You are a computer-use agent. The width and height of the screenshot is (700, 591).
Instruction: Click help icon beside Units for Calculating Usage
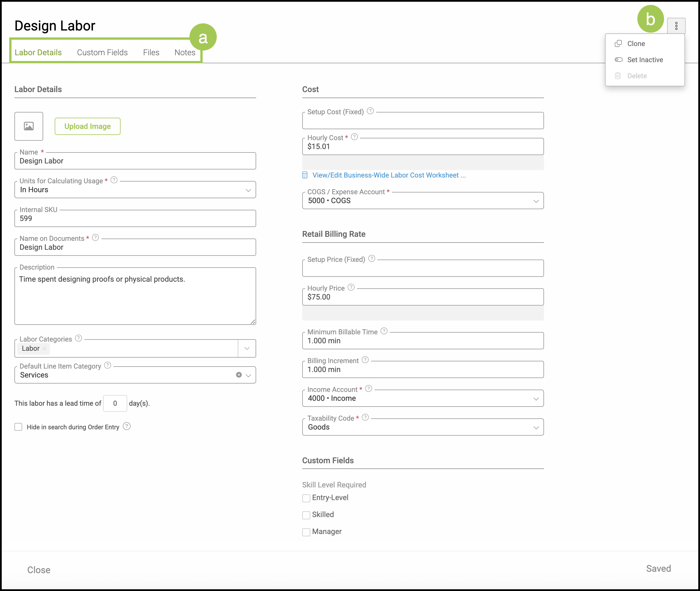[x=114, y=180]
